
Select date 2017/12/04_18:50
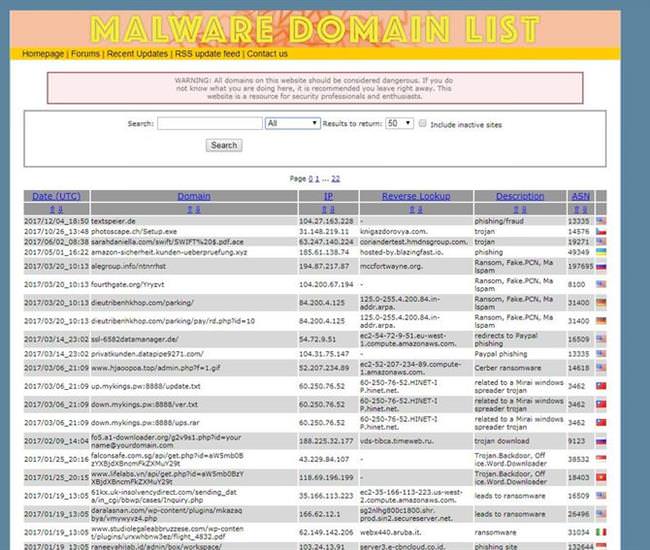click(56, 221)
